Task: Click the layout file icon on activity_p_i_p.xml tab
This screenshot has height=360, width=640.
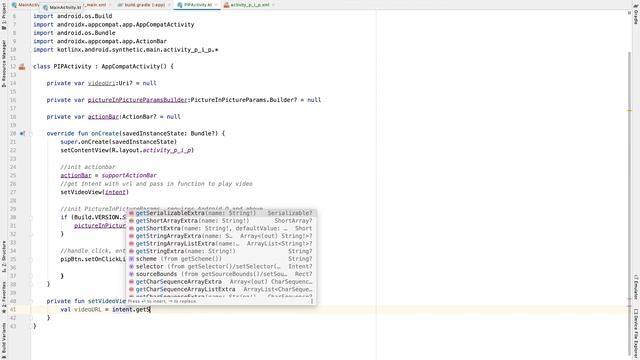Action: 226,5
